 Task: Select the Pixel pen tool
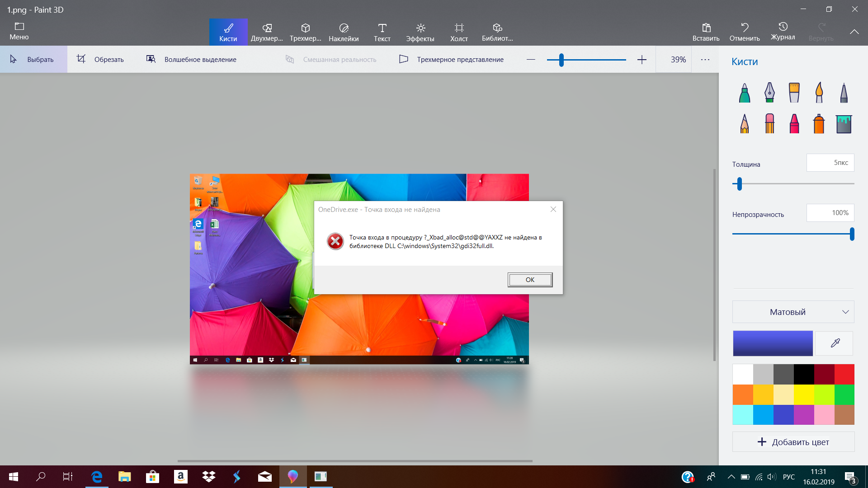[x=844, y=93]
